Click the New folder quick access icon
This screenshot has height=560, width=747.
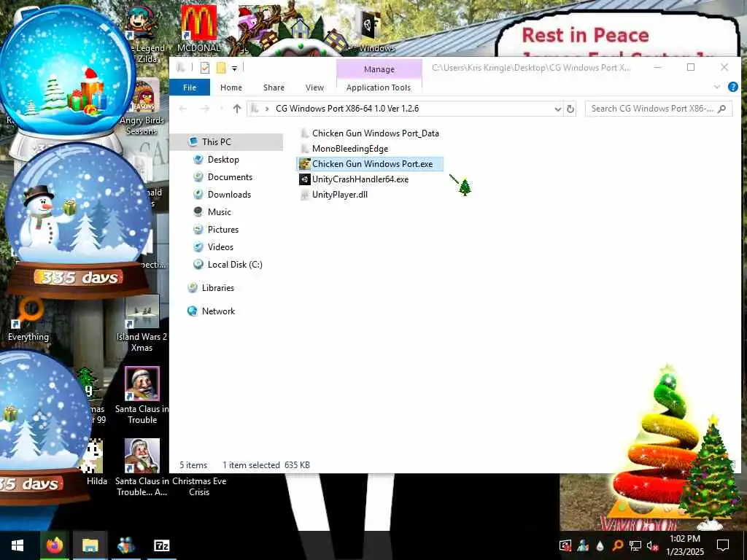(221, 68)
